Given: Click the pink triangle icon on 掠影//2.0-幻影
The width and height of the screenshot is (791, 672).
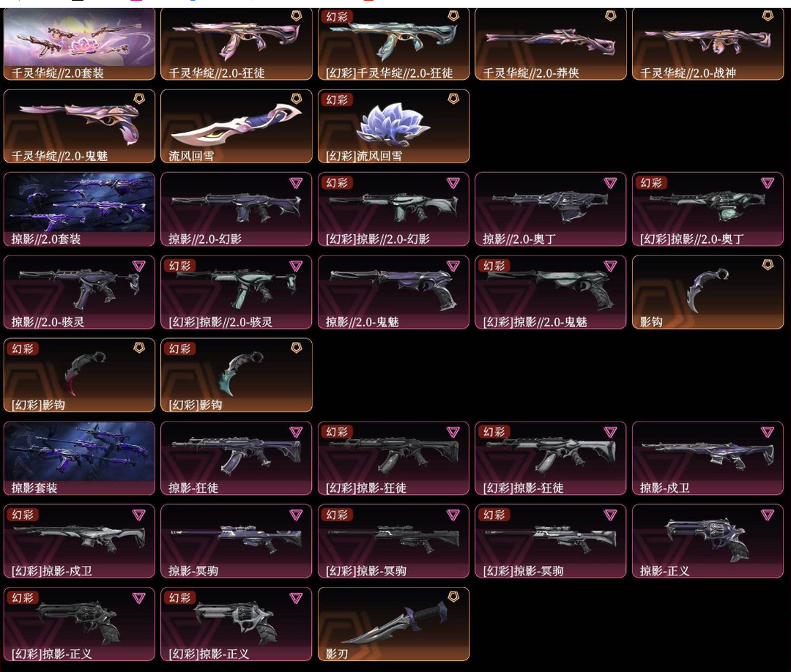Looking at the screenshot, I should coord(296,183).
